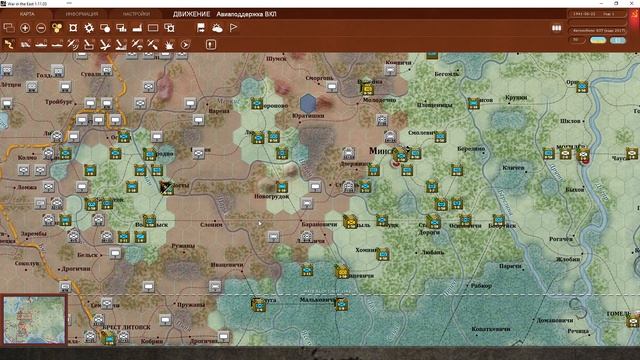Open the КАРТА tab
The image size is (640, 360).
tap(27, 14)
